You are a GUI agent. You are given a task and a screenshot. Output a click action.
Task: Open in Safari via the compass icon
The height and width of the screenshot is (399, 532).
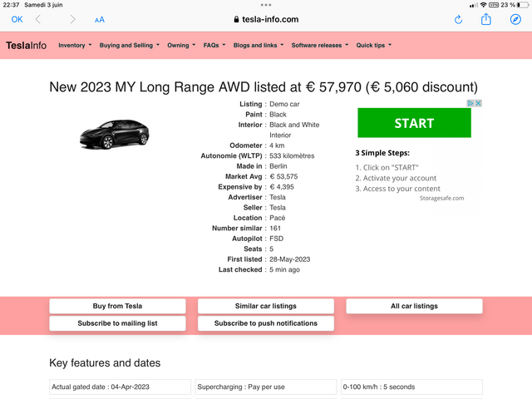(x=515, y=19)
